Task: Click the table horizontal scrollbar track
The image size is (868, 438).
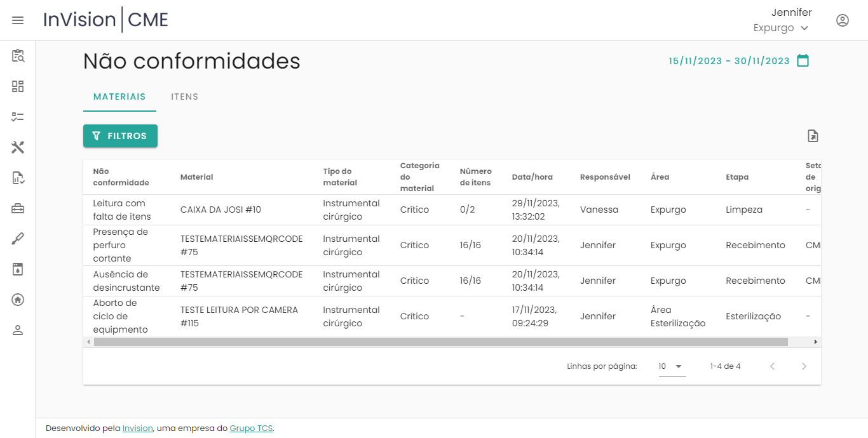Action: [799, 342]
